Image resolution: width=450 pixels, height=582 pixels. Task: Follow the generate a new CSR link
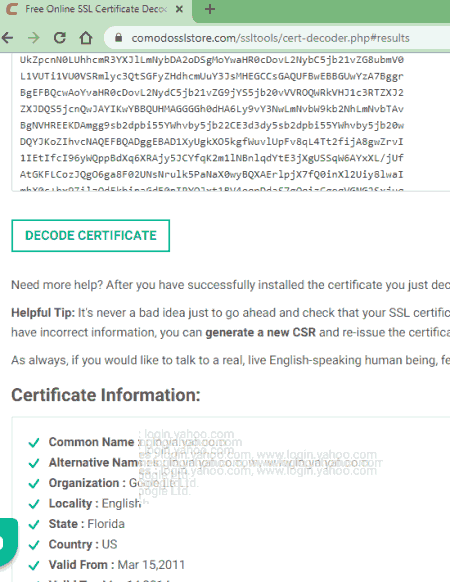tap(260, 332)
